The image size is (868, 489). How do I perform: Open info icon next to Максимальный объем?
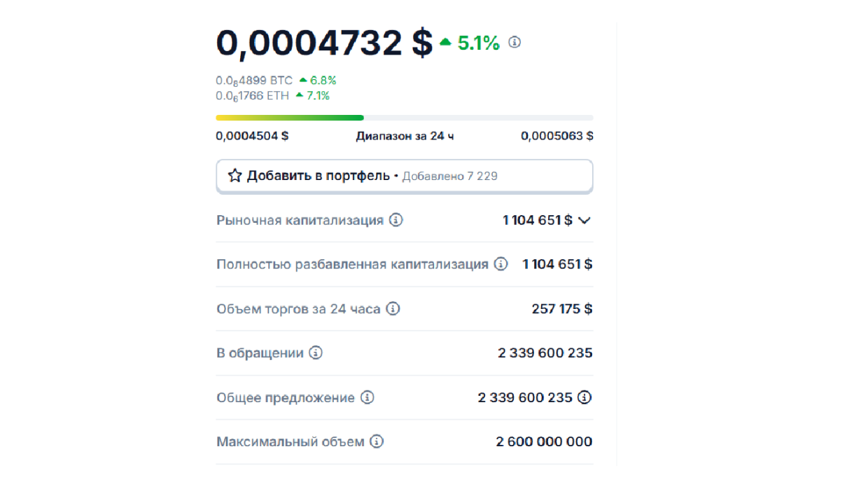pyautogui.click(x=377, y=441)
